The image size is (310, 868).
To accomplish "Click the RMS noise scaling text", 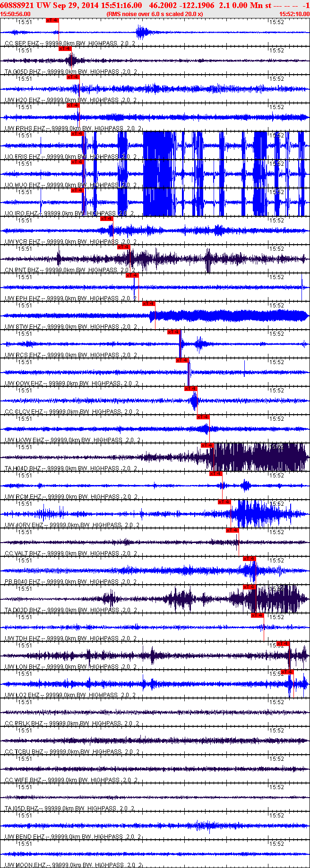I will [155, 14].
